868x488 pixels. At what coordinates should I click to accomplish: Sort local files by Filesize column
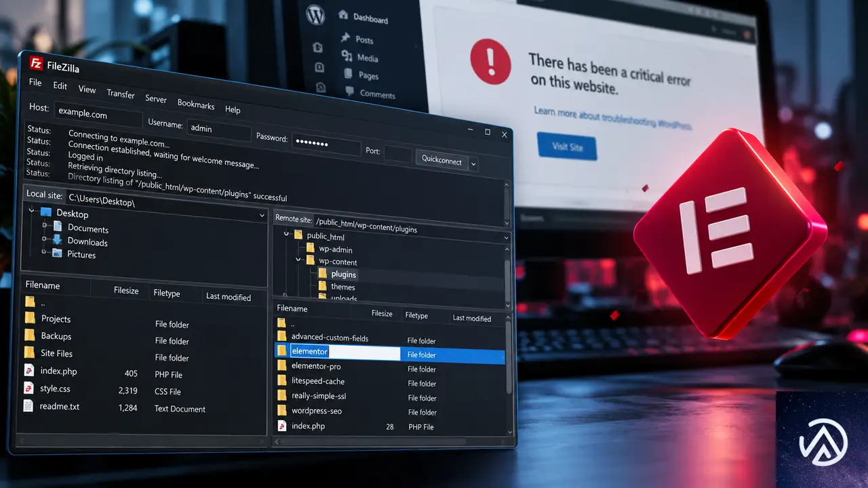pyautogui.click(x=126, y=290)
